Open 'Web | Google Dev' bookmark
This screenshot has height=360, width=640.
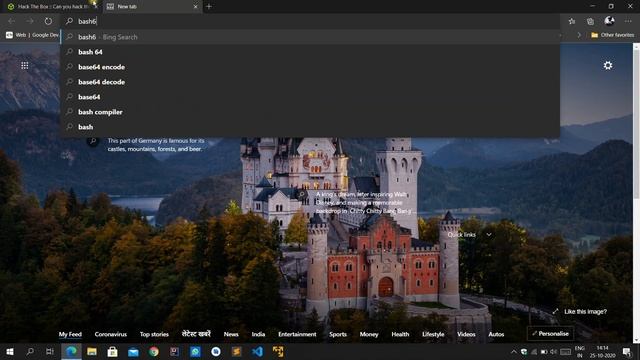tap(32, 35)
